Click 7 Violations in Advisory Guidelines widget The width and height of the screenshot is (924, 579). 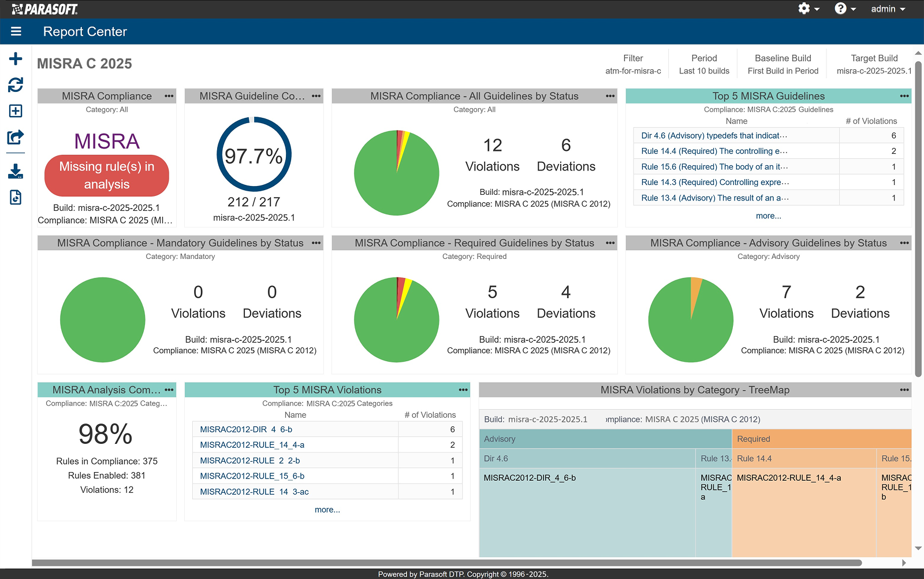point(787,302)
